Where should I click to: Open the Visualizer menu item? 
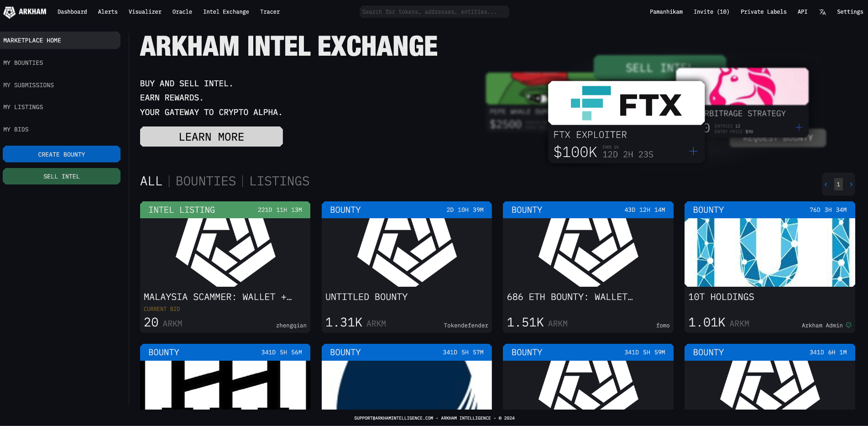click(x=145, y=12)
